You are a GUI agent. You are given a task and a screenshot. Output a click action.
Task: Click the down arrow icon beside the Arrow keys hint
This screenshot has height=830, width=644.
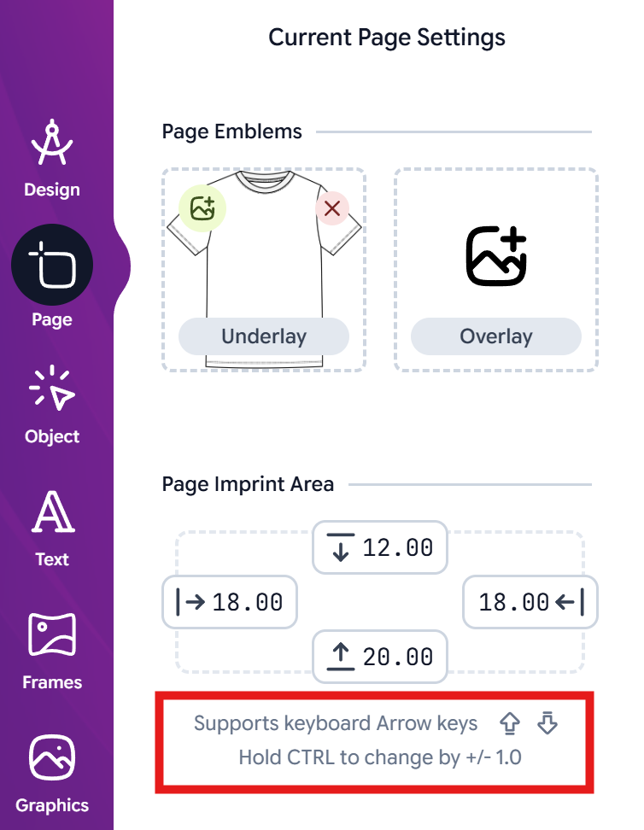coord(547,723)
